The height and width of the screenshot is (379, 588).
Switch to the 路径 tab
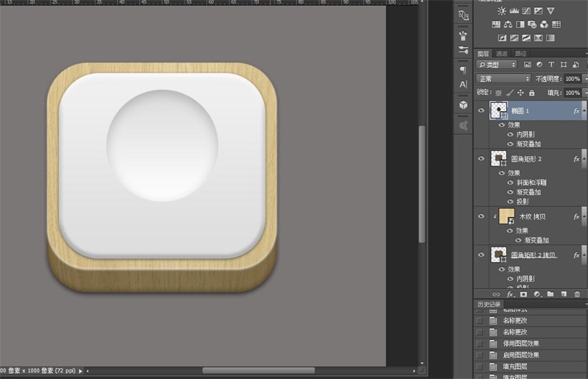520,53
